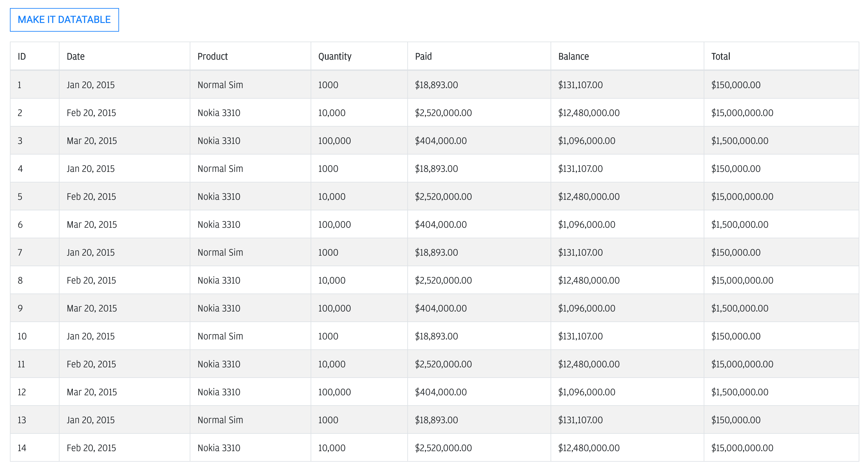Select the quantity 1000 cell in row 4
868x471 pixels.
359,168
